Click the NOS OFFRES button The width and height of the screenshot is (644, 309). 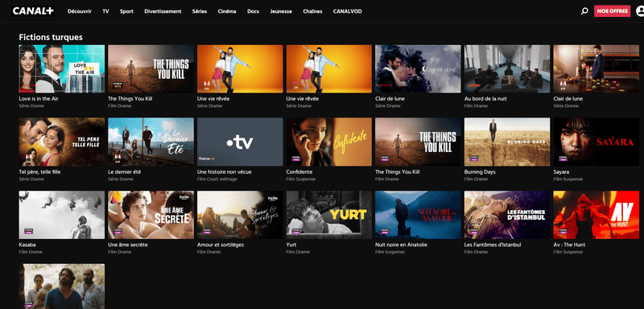pos(612,11)
